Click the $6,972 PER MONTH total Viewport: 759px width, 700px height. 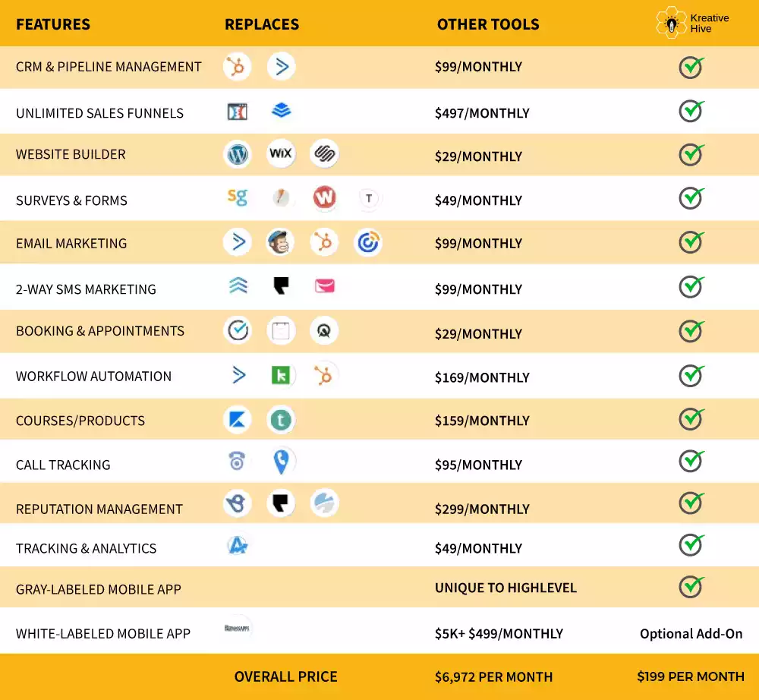(x=493, y=676)
